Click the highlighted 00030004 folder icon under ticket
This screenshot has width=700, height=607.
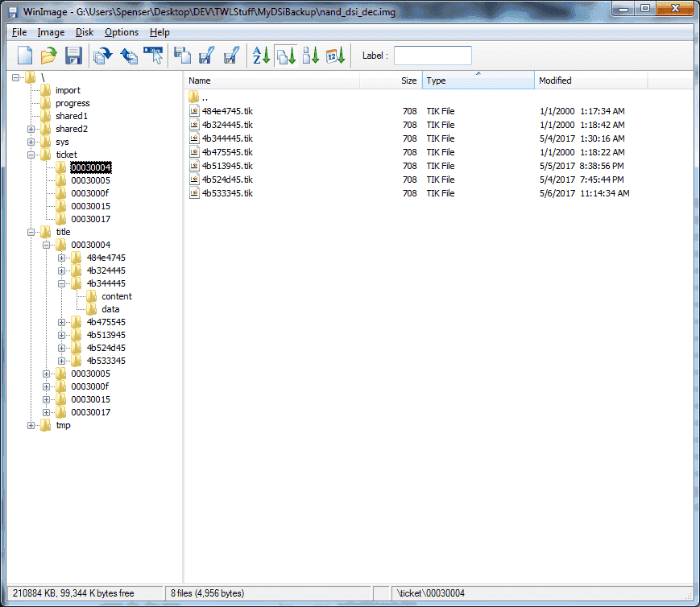[61, 167]
